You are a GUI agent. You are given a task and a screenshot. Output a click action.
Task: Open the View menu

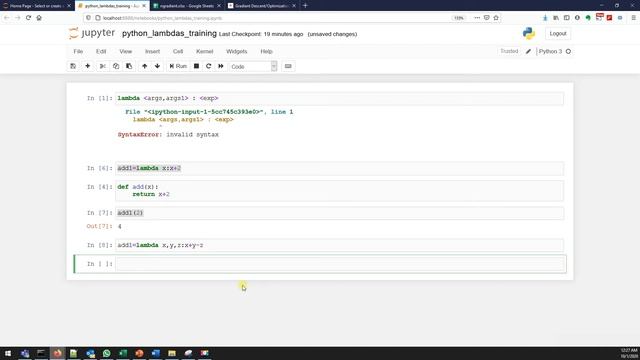pos(125,51)
